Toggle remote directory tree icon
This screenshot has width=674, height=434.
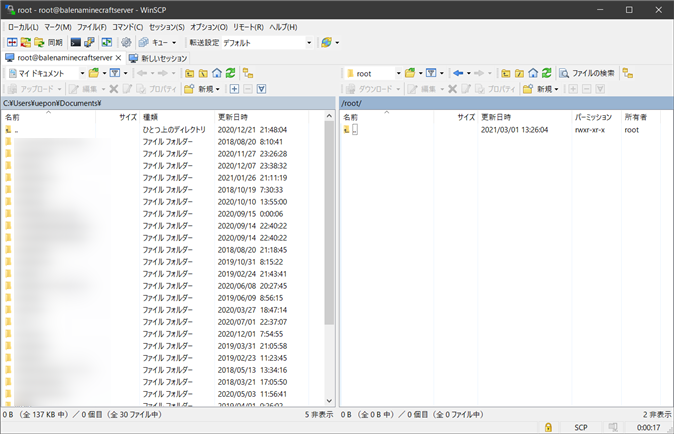[x=628, y=73]
